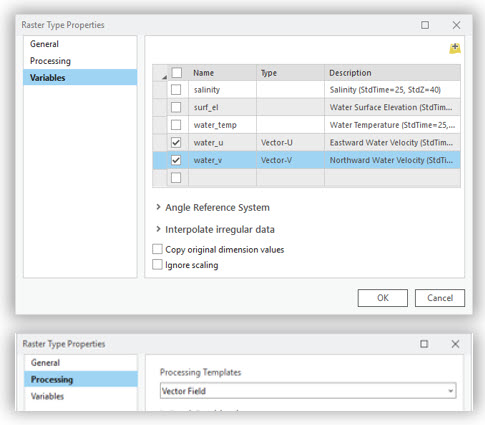The image size is (485, 425).
Task: Open General tab in upper dialog
Action: coord(80,44)
